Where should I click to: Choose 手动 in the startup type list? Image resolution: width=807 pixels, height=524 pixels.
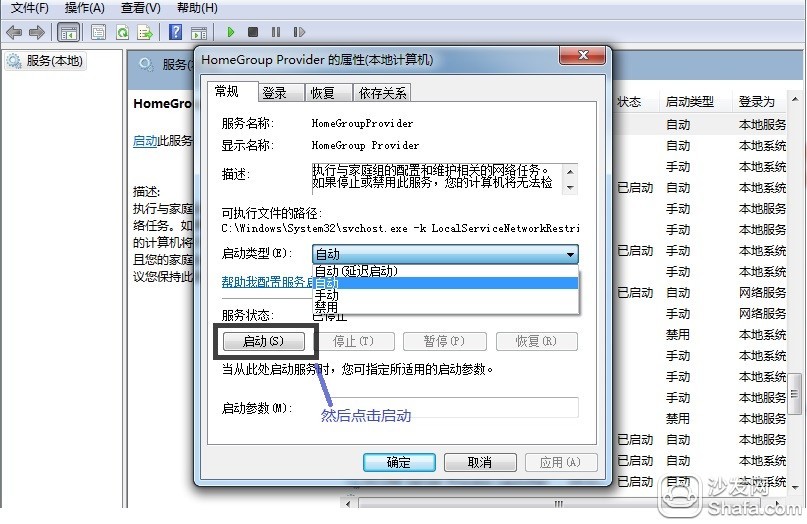pos(445,295)
